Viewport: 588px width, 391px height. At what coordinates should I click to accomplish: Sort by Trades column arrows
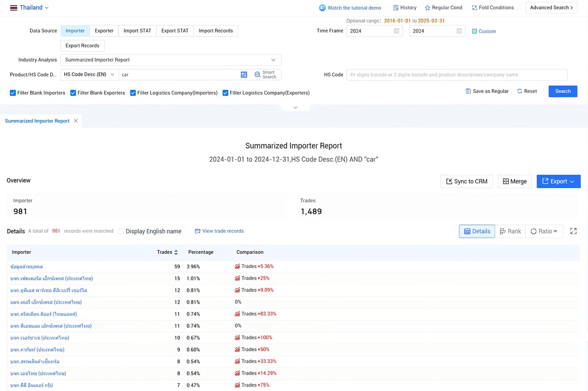tap(176, 253)
